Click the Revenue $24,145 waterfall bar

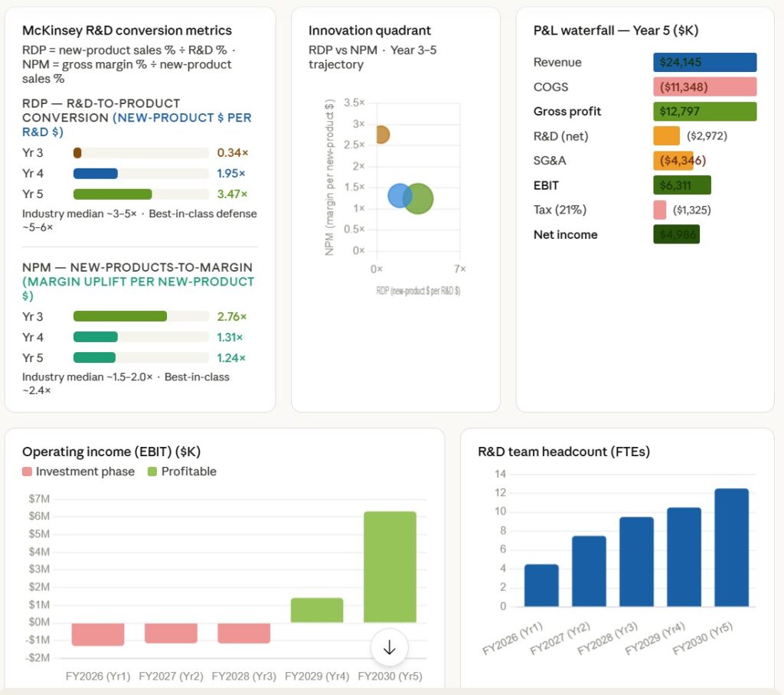pos(704,63)
